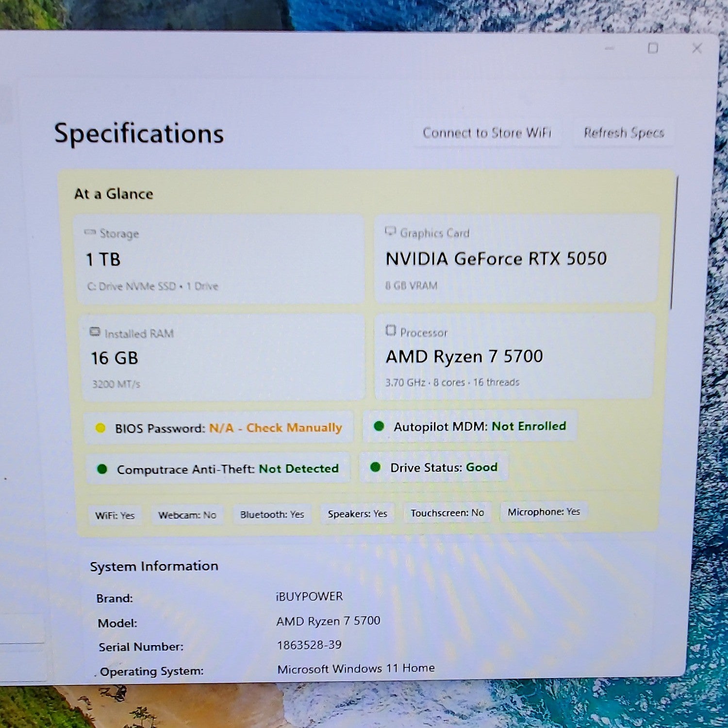Click Refresh Specs button
The image size is (728, 728).
click(x=624, y=132)
